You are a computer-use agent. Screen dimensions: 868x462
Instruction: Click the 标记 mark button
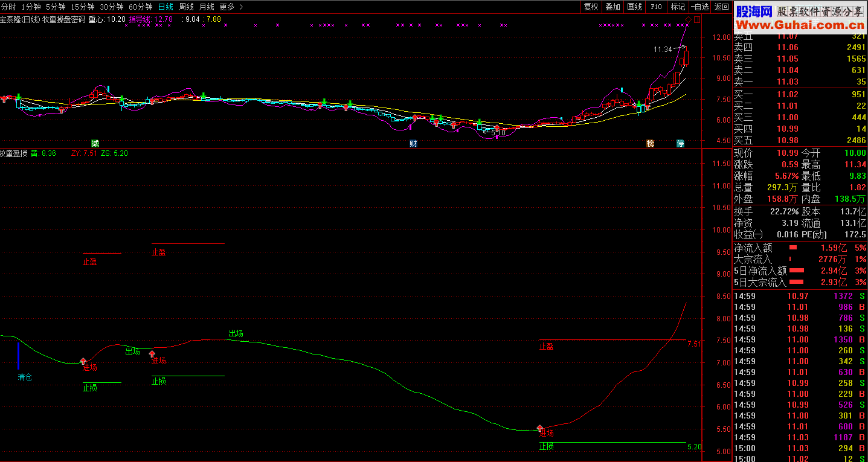(x=678, y=7)
